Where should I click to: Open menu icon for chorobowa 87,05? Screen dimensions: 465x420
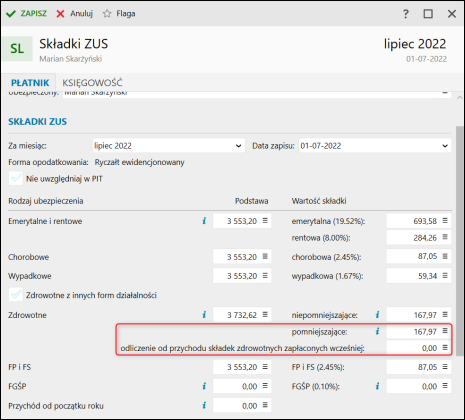pyautogui.click(x=445, y=256)
